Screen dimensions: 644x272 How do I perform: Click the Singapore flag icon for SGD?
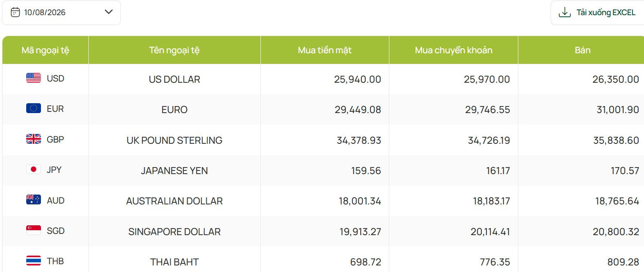click(34, 230)
